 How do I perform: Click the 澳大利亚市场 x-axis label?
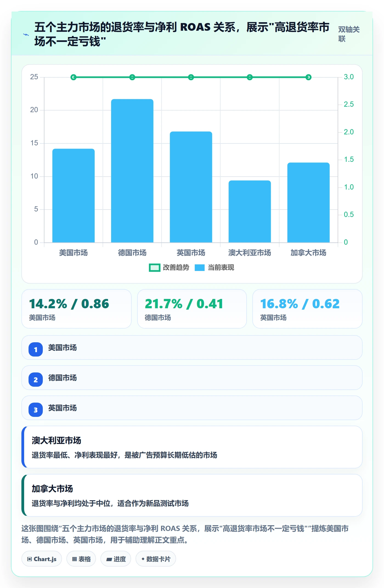pos(250,253)
